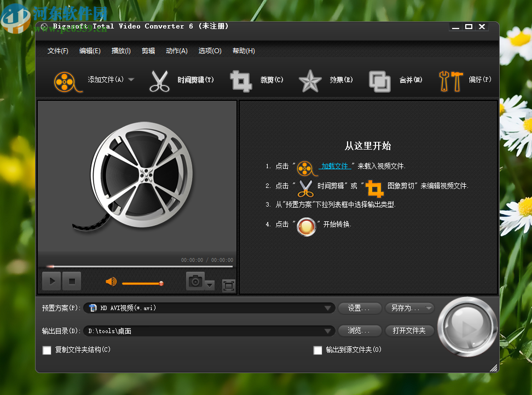Open the 裁剪 crop tool
The image size is (532, 395).
[x=241, y=79]
